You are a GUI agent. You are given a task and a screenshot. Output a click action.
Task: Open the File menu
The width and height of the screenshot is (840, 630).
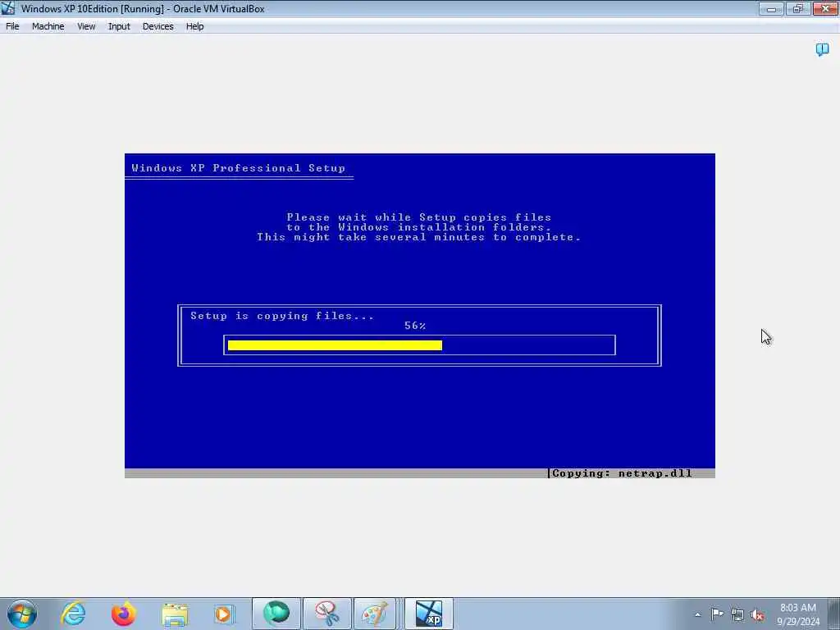click(x=12, y=26)
